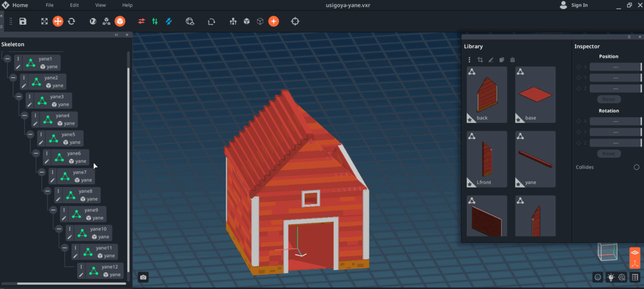
Task: Click the orange single-cube icon in the toolbar
Action: pyautogui.click(x=120, y=21)
